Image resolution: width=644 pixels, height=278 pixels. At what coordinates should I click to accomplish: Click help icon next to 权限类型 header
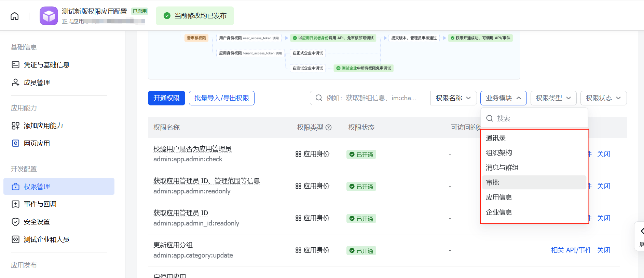click(x=329, y=128)
